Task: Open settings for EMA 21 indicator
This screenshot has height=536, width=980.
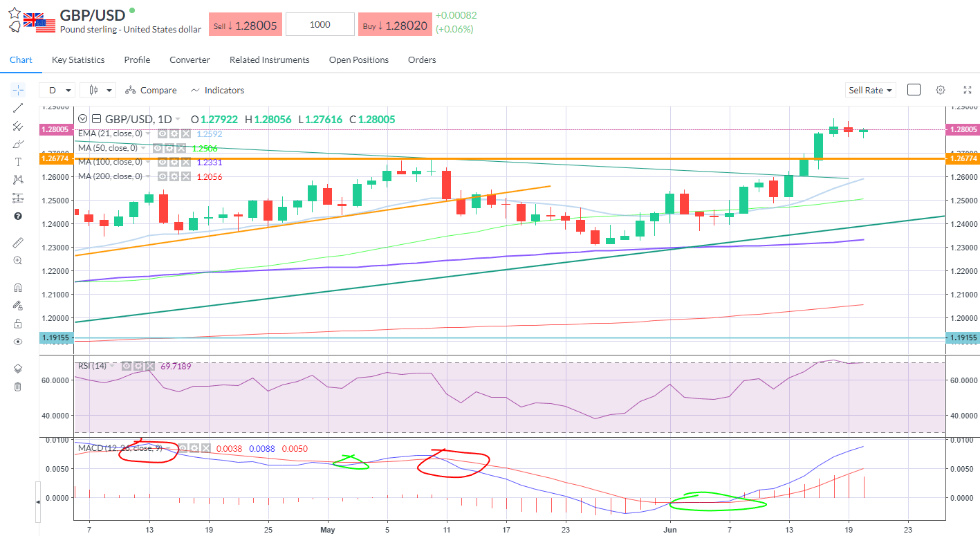Action: click(x=174, y=133)
